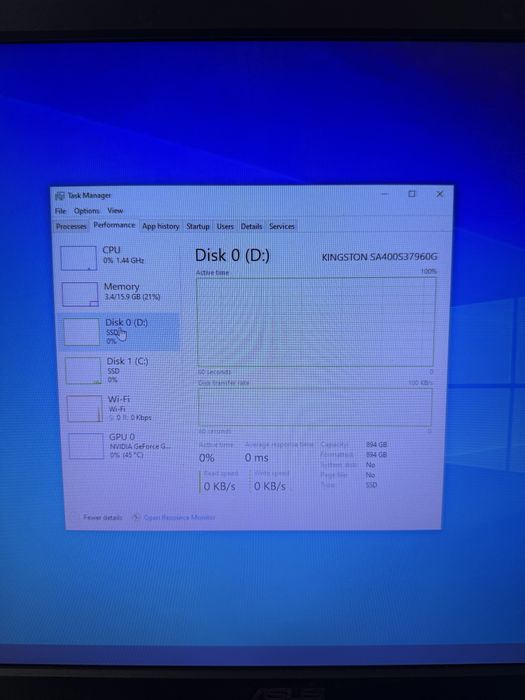Image resolution: width=525 pixels, height=700 pixels.
Task: Click the Disk transfer rate graph
Action: click(x=315, y=407)
